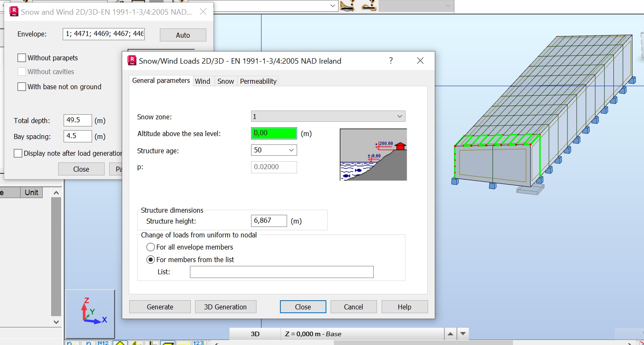Toggle node number display in bottom toolbar
Screen dimensions: 644x345
click(71, 342)
